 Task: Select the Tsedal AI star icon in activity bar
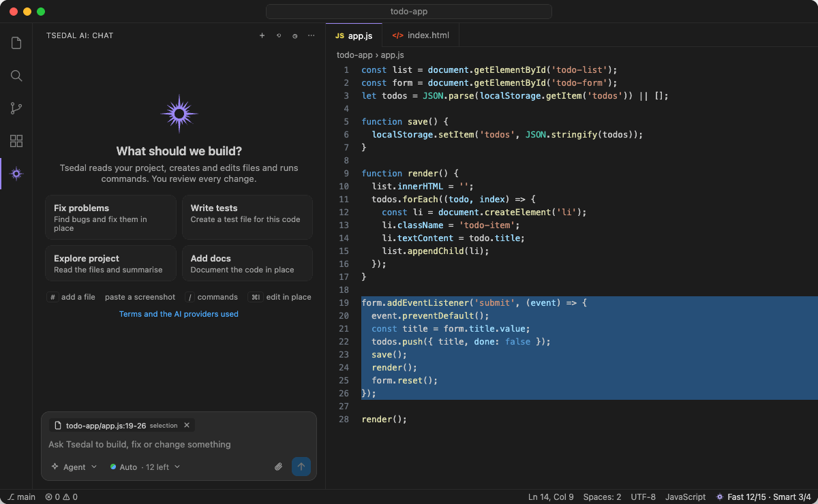16,174
